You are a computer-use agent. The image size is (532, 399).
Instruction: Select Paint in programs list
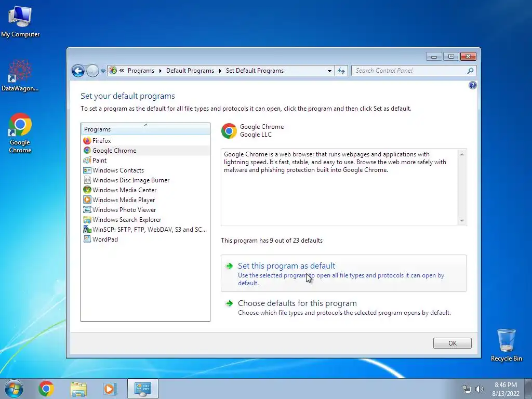coord(145,160)
